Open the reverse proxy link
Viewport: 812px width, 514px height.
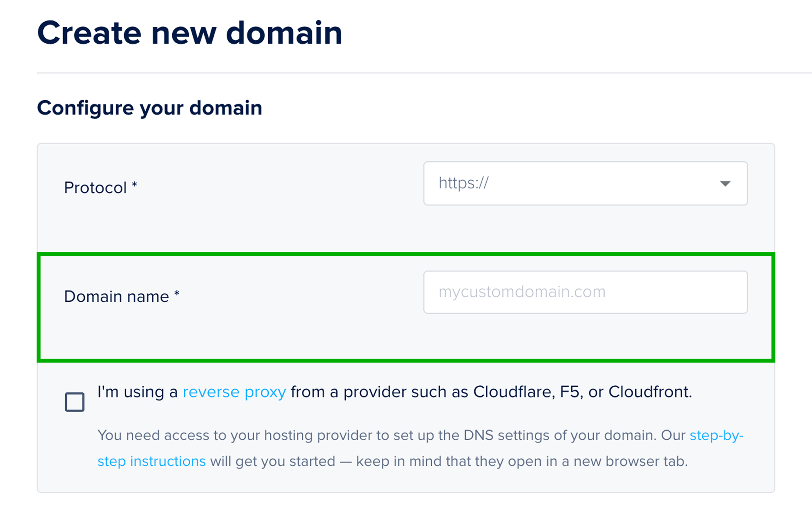[234, 392]
